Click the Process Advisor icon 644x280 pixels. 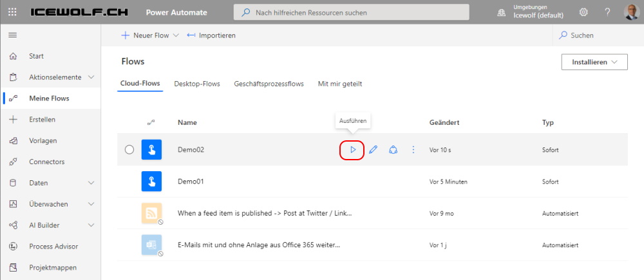13,247
